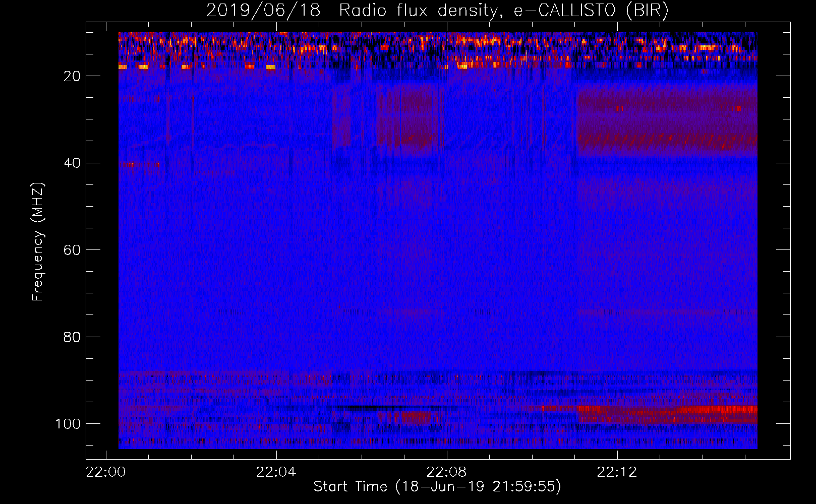This screenshot has height=504, width=816.
Task: Click the '22:08' time tick label
Action: [x=446, y=472]
